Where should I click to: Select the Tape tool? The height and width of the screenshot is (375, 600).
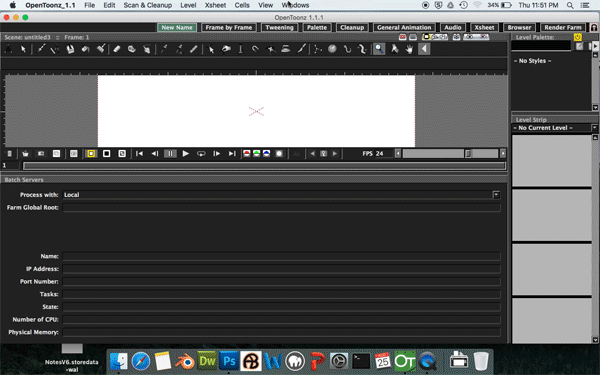click(x=132, y=49)
